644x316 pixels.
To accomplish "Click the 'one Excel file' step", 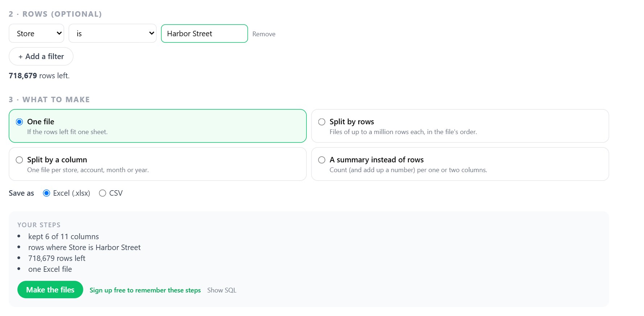I will coord(50,269).
